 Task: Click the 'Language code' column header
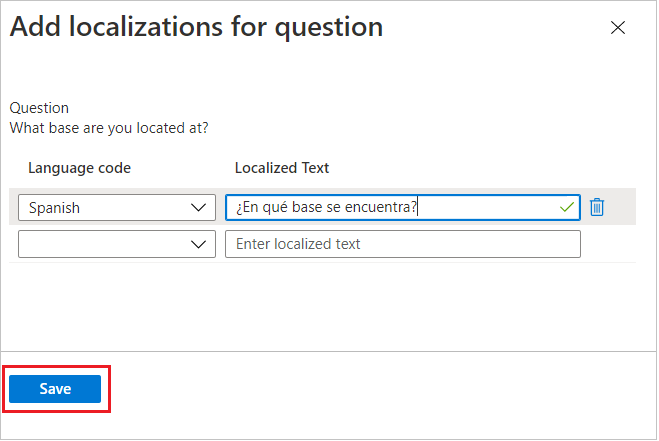click(x=79, y=168)
